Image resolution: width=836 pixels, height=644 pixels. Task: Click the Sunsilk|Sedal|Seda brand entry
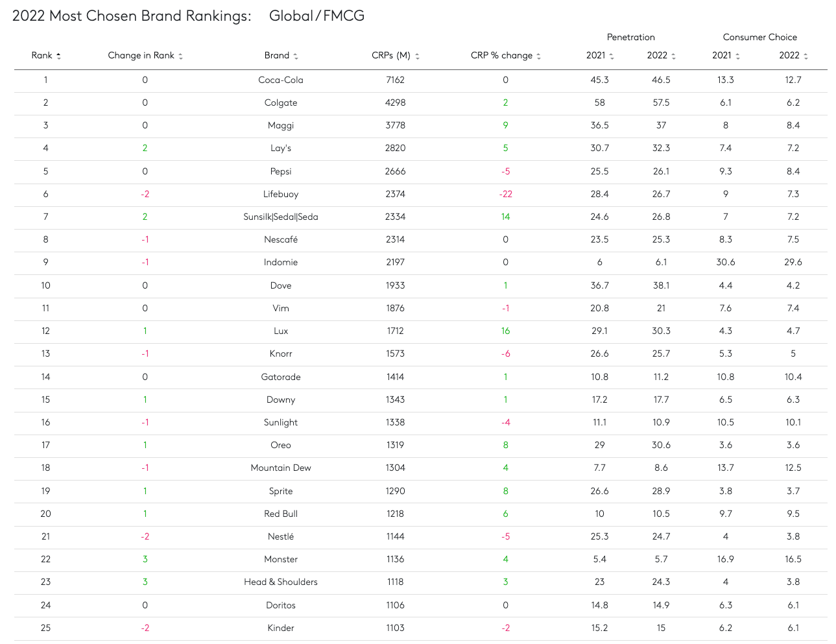click(x=281, y=217)
